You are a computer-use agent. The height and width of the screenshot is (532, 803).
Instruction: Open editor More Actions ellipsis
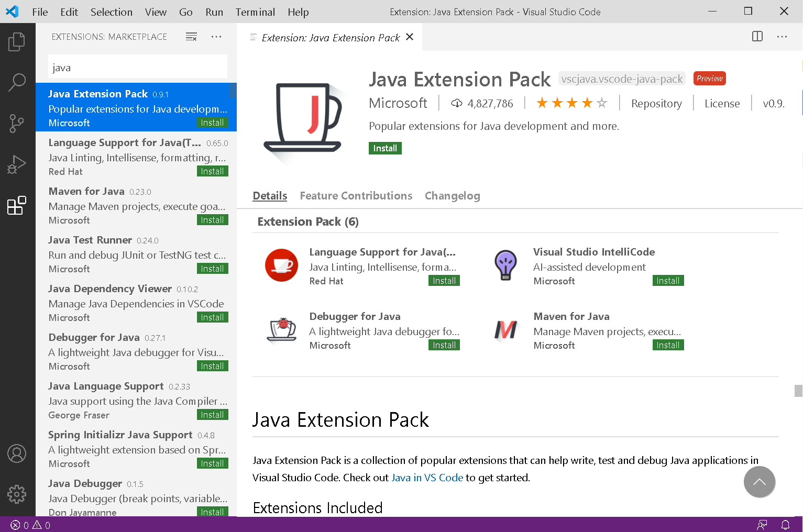(782, 37)
